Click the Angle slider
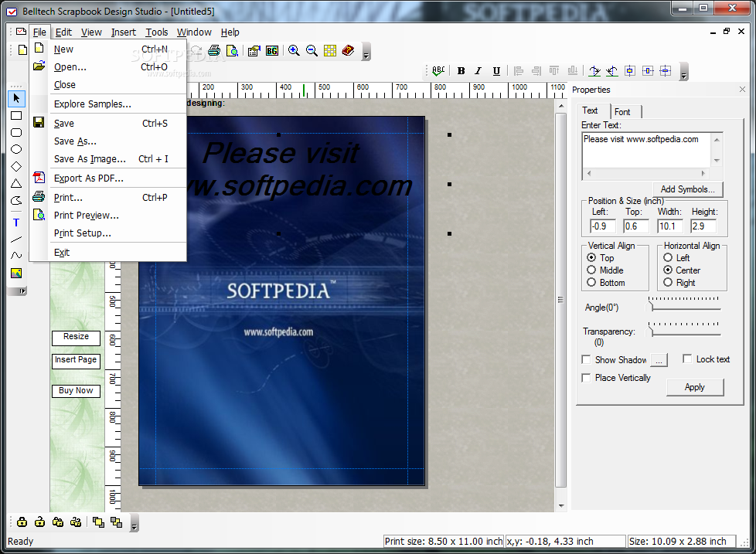Image resolution: width=756 pixels, height=554 pixels. tap(685, 304)
